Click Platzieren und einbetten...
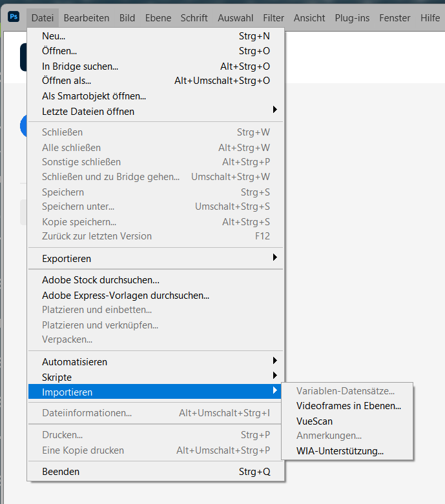The height and width of the screenshot is (504, 445). (156, 310)
